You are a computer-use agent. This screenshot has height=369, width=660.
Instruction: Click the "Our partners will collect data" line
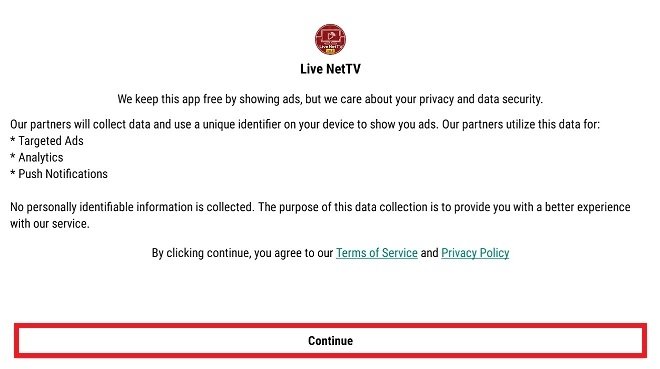(305, 125)
